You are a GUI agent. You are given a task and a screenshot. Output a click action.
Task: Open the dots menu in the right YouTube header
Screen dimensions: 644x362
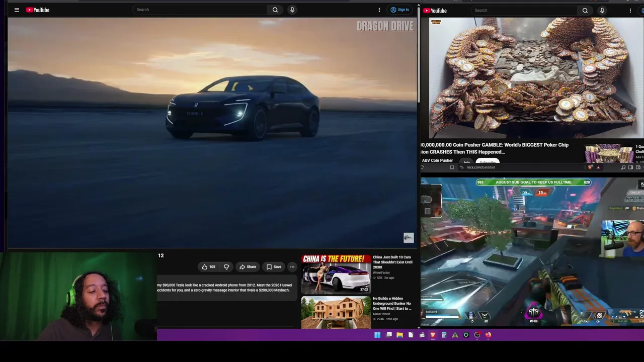(630, 11)
